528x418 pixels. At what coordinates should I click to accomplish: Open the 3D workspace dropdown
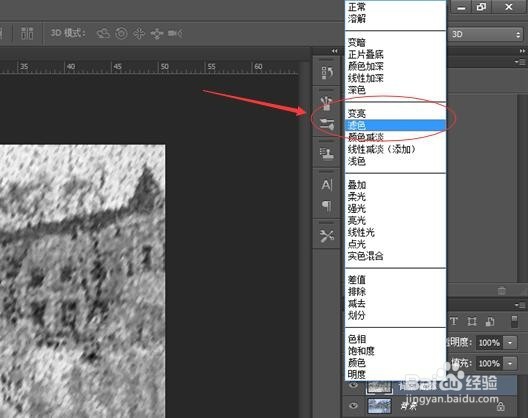click(x=486, y=34)
